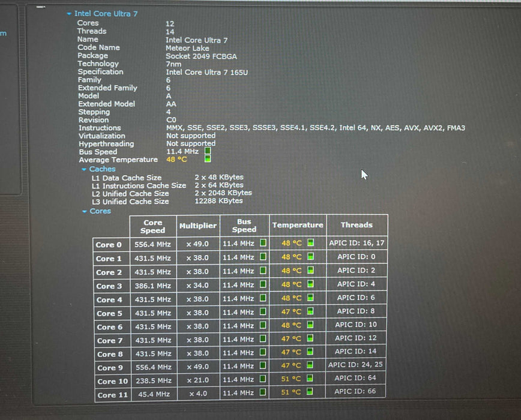Click Core 0 bus speed graph icon

263,243
